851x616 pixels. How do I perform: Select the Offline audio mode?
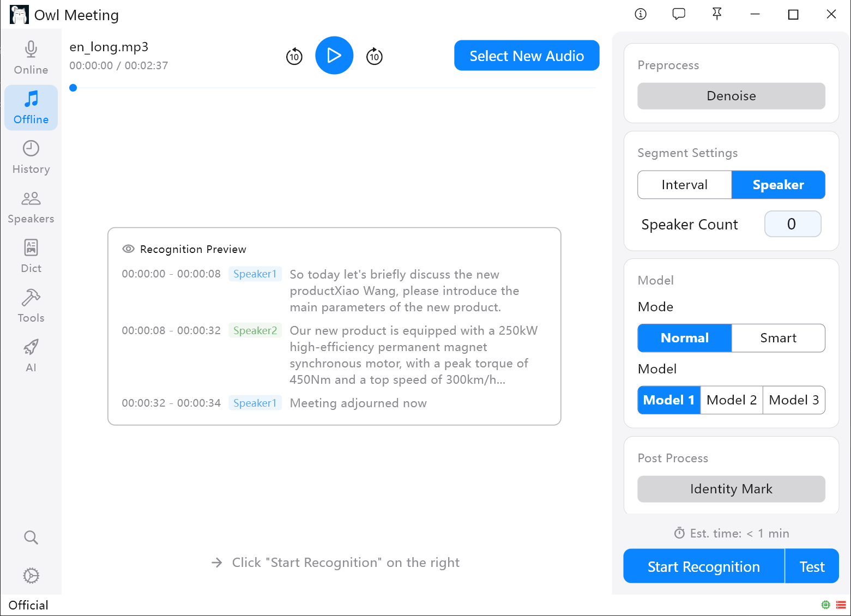coord(31,107)
